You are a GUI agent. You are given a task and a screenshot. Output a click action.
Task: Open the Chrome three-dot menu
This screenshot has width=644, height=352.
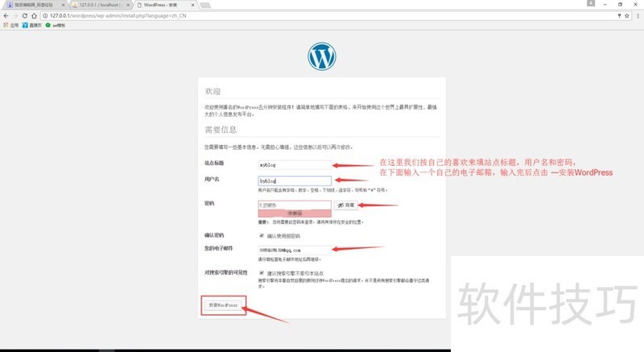point(638,15)
